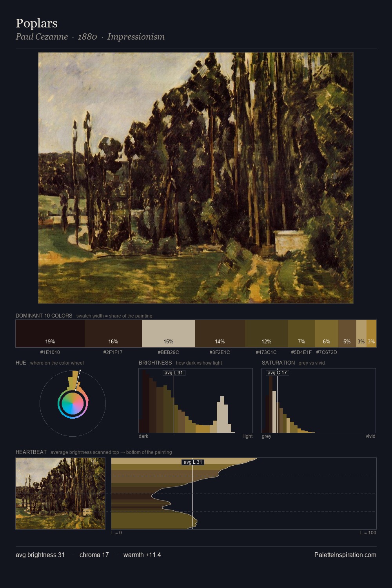The image size is (392, 588).
Task: Click the 'vivid' label under Saturation chart
Action: click(x=370, y=436)
